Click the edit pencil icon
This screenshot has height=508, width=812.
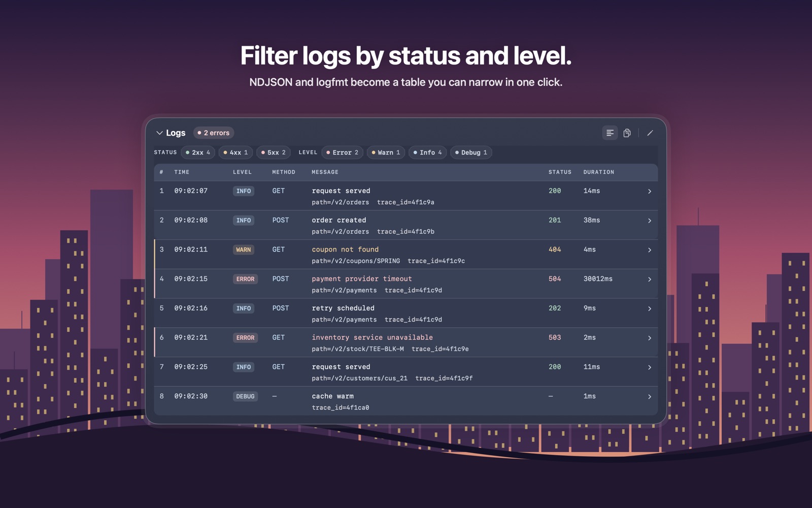650,133
